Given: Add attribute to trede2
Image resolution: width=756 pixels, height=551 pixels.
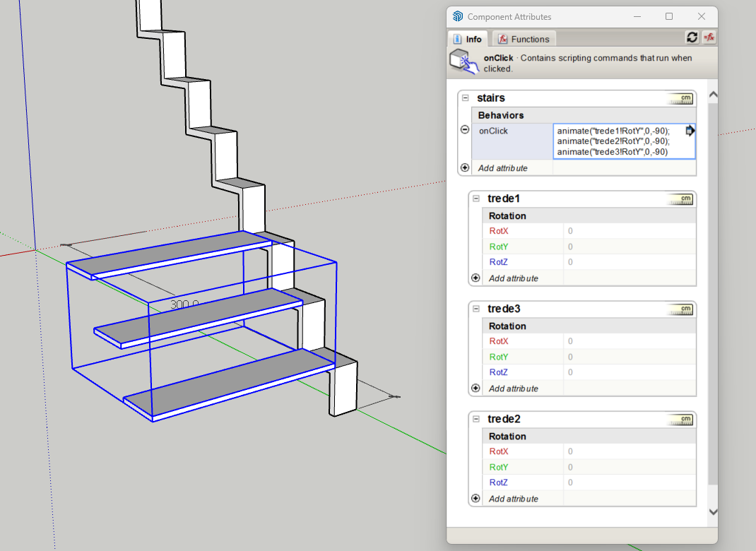Looking at the screenshot, I should click(x=513, y=499).
